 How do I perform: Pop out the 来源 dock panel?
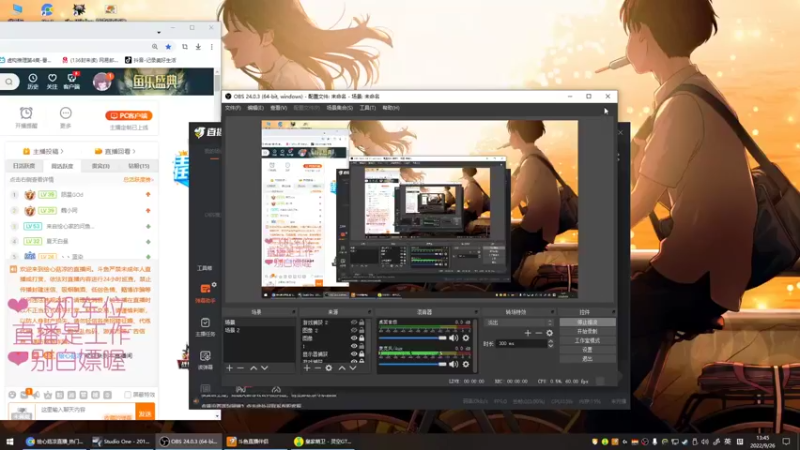click(x=369, y=312)
